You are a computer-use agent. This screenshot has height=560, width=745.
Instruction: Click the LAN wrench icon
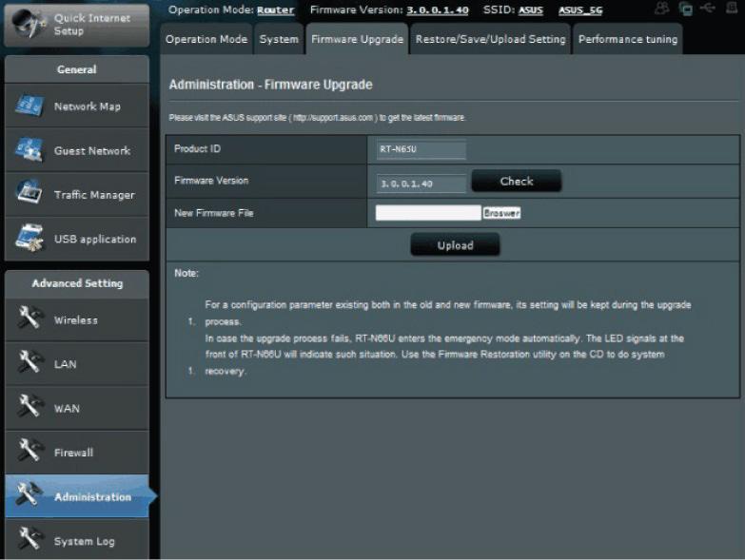pyautogui.click(x=29, y=361)
